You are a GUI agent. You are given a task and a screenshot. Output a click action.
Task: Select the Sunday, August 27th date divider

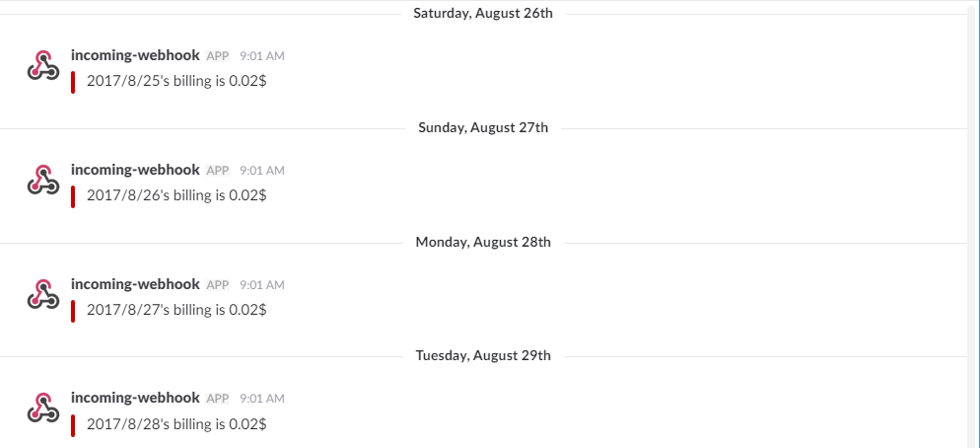[483, 127]
